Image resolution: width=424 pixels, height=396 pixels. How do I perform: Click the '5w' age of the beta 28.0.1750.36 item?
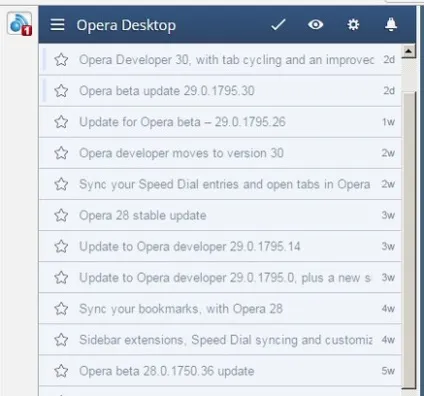(388, 371)
